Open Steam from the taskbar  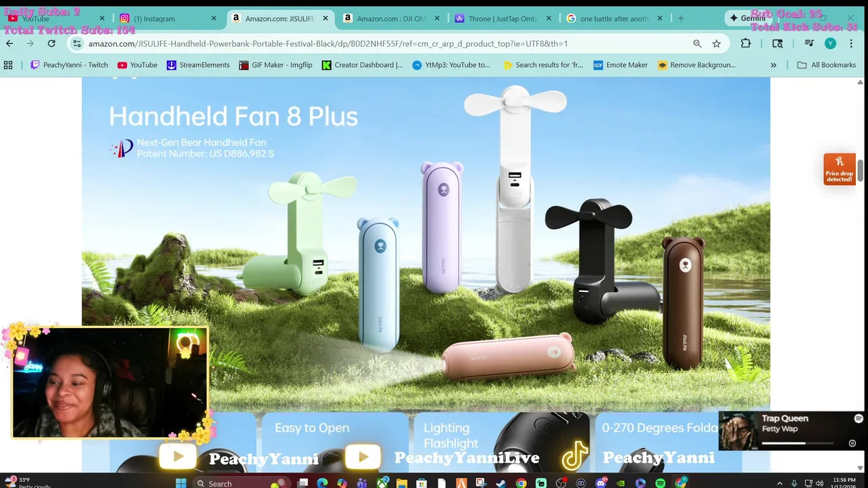[501, 483]
